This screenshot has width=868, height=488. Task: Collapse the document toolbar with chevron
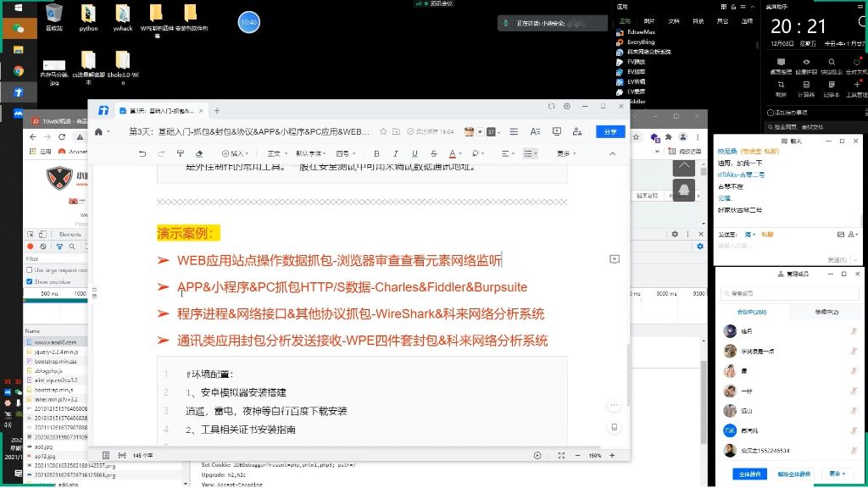pos(612,154)
